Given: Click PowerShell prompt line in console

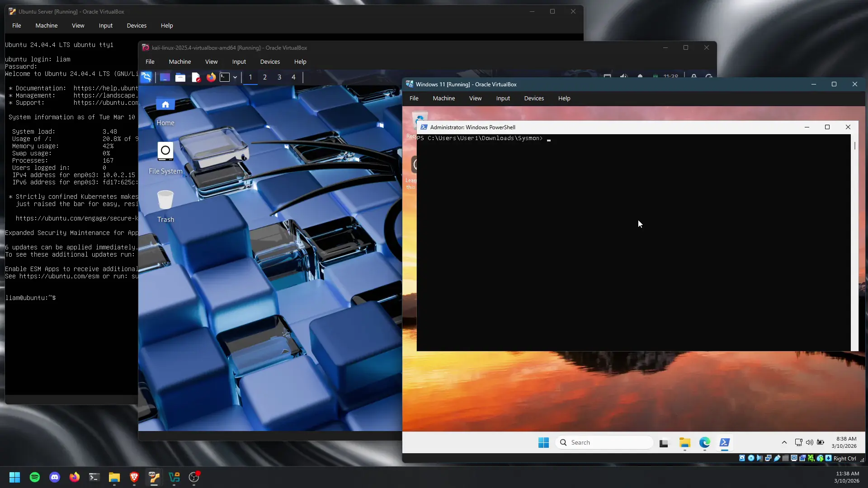Looking at the screenshot, I should 484,138.
